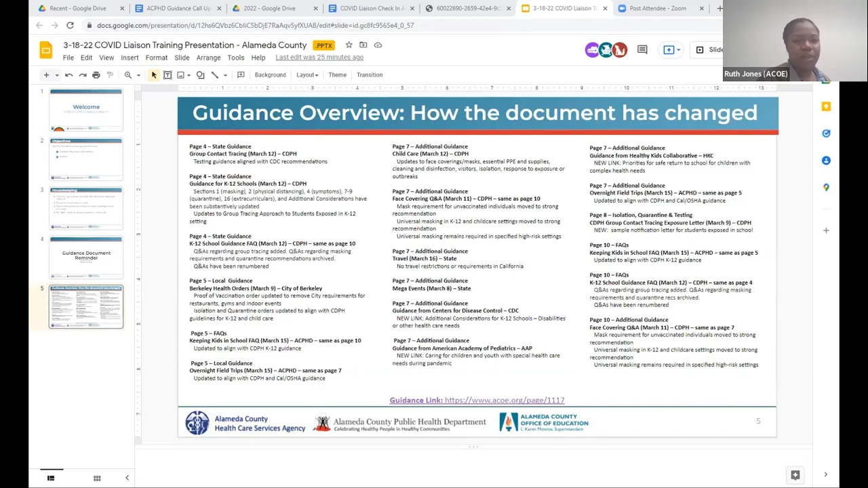Click the Google Slides home logo
Image resolution: width=868 pixels, height=488 pixels.
(46, 50)
